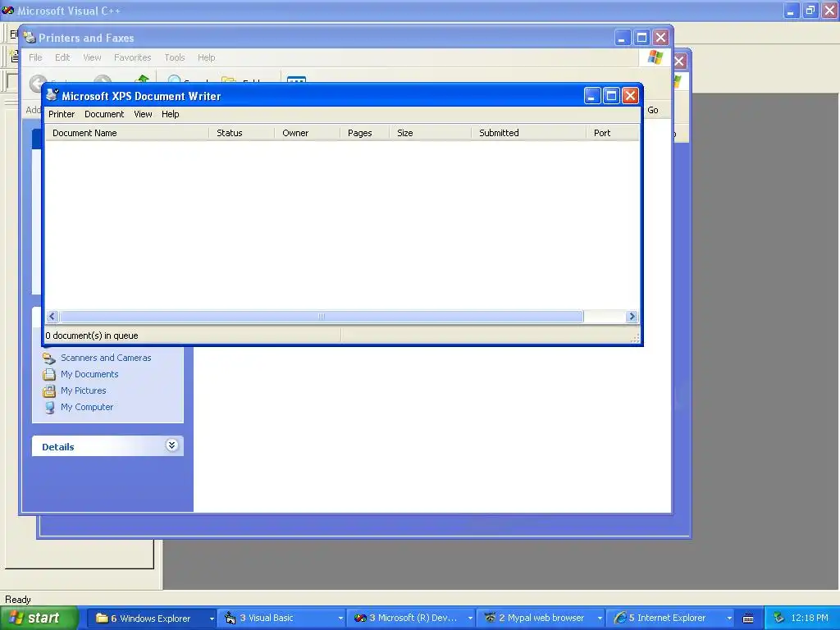Viewport: 840px width, 630px height.
Task: Click the keyboard icon in the taskbar
Action: click(x=748, y=619)
